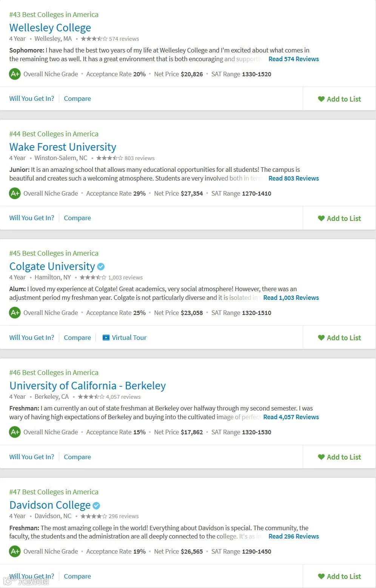Click Davidson College's verified checkmark badge
376x588 pixels.
(x=96, y=505)
